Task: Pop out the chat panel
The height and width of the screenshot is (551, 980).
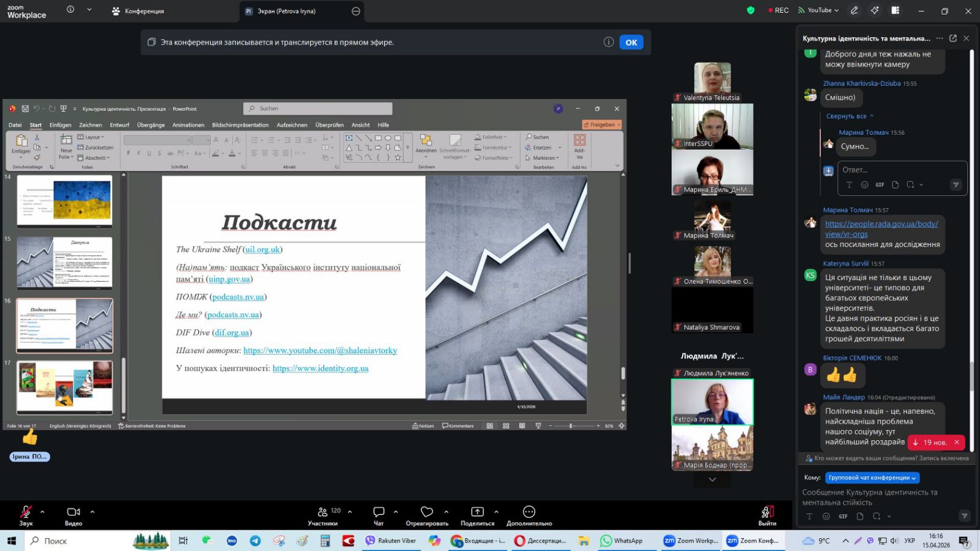Action: tap(952, 38)
